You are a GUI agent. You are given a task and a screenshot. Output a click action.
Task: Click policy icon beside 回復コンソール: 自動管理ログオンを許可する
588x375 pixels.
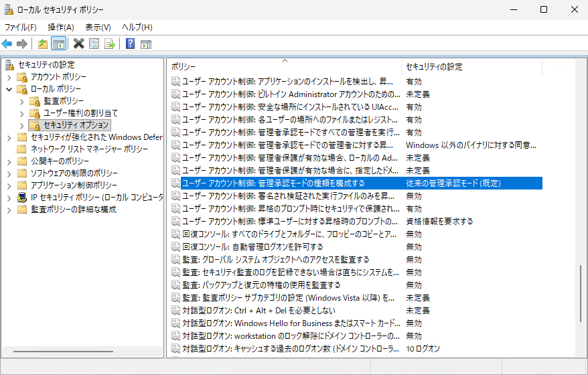[x=175, y=246]
